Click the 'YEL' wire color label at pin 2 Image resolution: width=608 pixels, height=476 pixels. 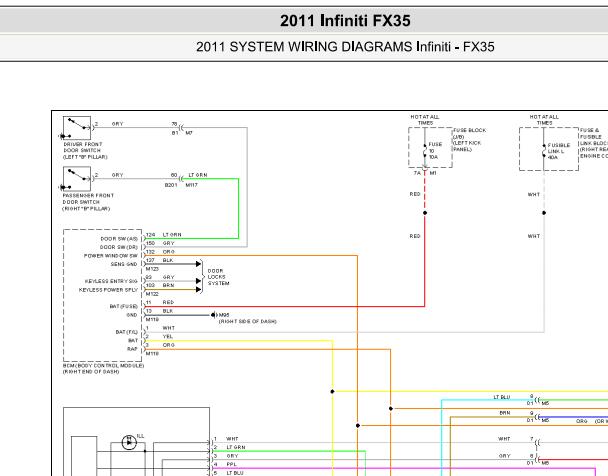[x=168, y=336]
